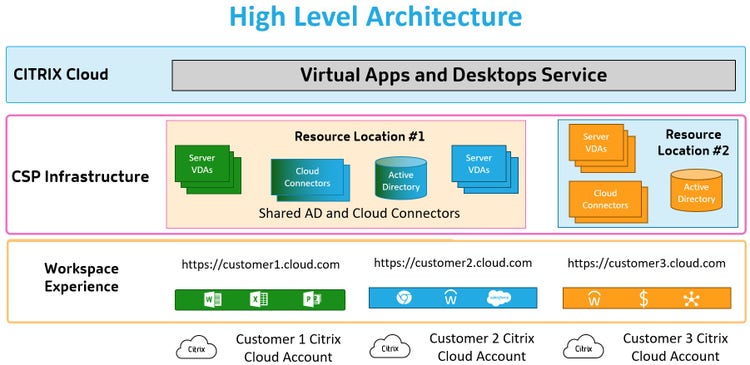Select the orange Cloud Connectors block
Image resolution: width=750 pixels, height=365 pixels.
608,201
